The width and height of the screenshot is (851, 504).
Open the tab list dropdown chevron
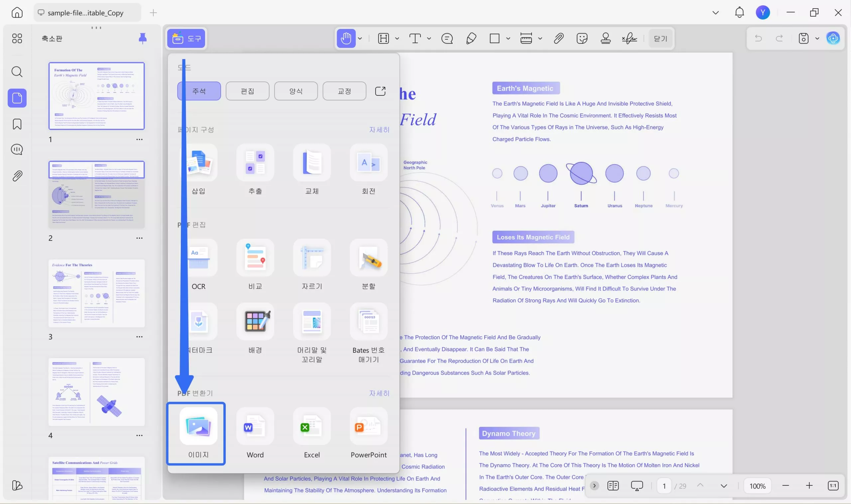pyautogui.click(x=715, y=13)
